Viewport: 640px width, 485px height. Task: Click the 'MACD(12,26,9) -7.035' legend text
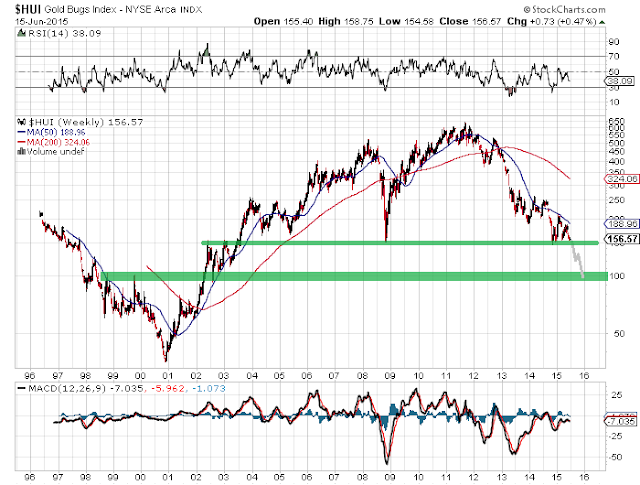click(x=85, y=388)
